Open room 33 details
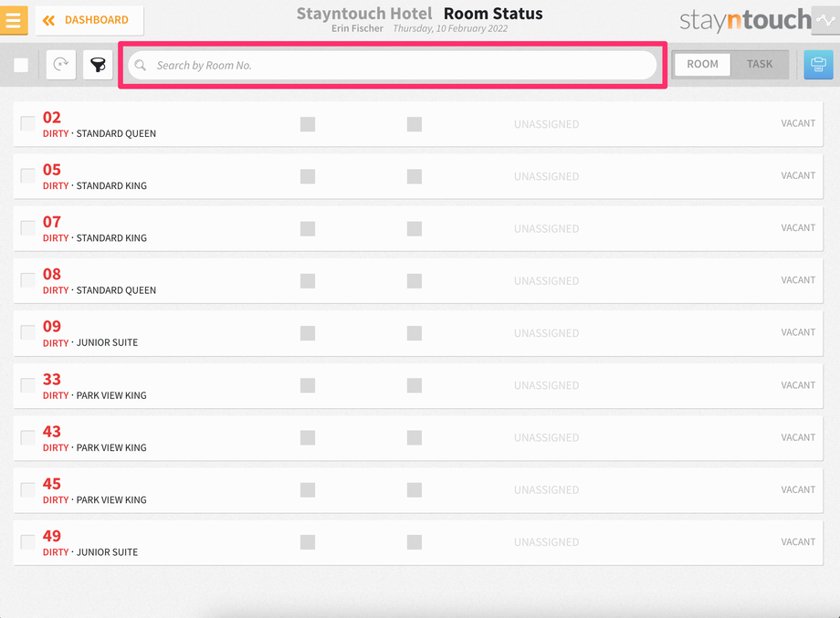The width and height of the screenshot is (840, 618). point(418,385)
